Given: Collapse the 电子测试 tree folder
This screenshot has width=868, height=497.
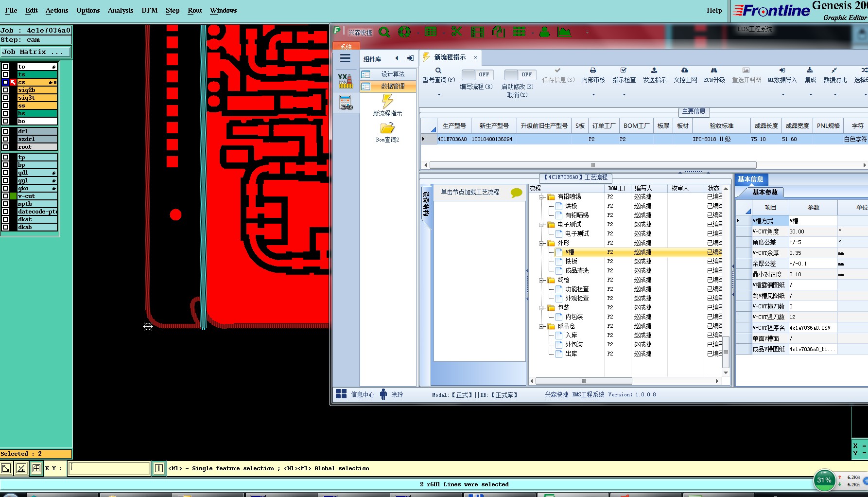Looking at the screenshot, I should coord(541,225).
